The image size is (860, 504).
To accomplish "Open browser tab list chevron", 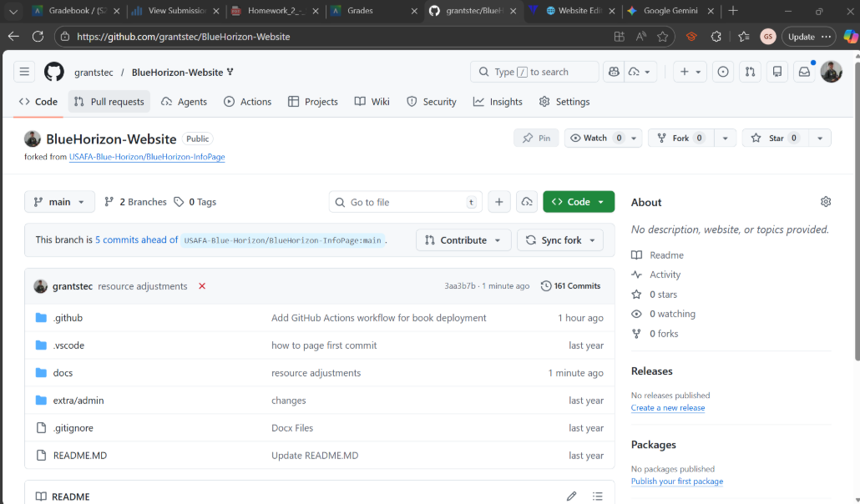I will point(13,10).
